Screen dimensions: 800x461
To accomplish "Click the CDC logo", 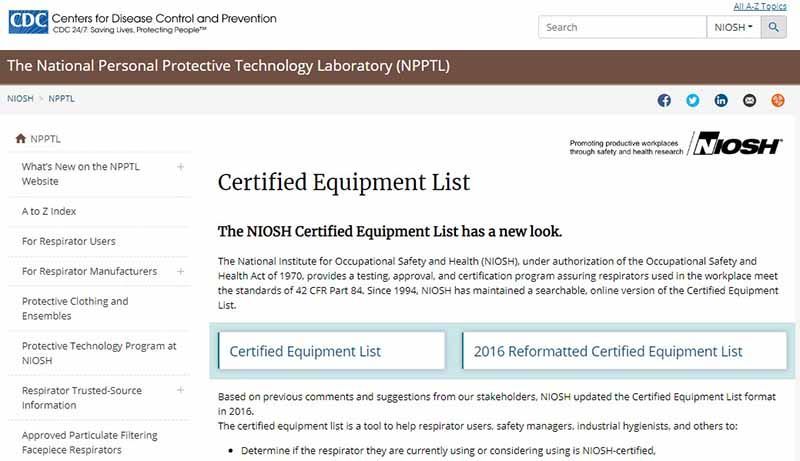I will click(x=29, y=22).
